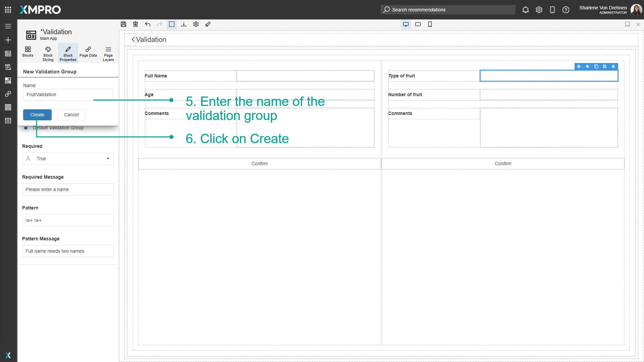Toggle tablet preview view
This screenshot has width=644, height=362.
(418, 24)
